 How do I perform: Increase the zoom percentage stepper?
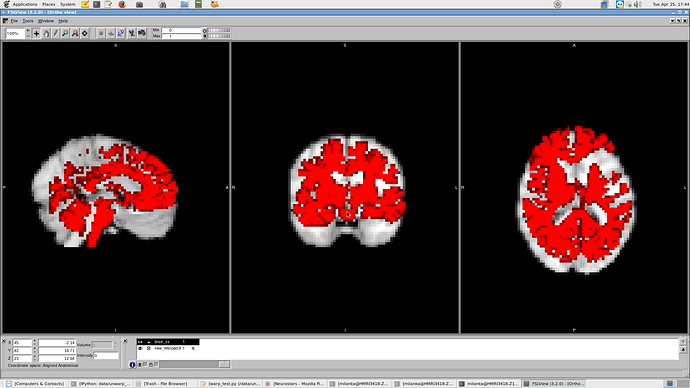28,31
